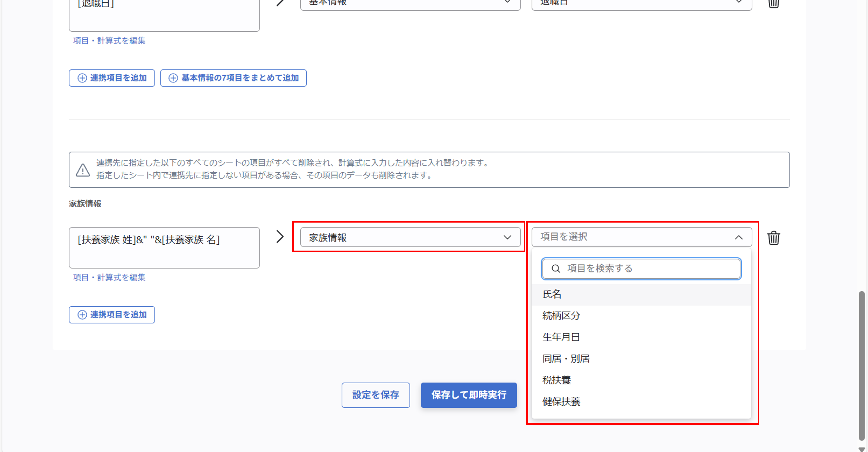Click 連携項目を追加 under 家族情報
Image resolution: width=868 pixels, height=452 pixels.
point(112,315)
